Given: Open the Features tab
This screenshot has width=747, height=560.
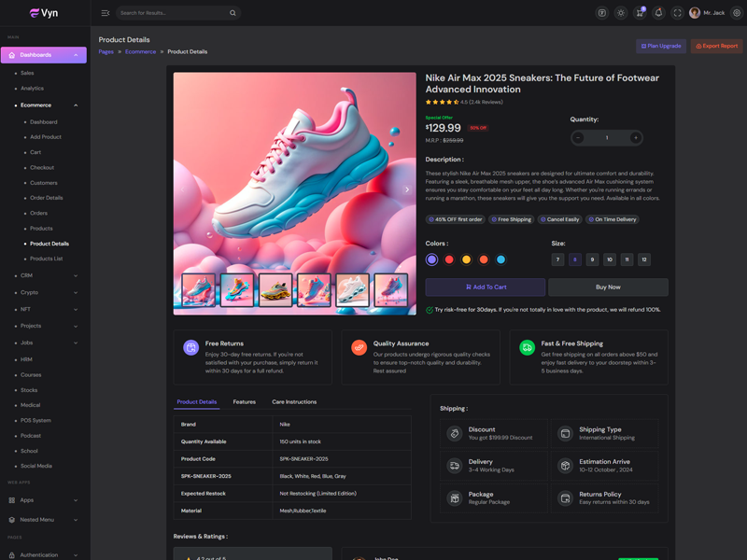Looking at the screenshot, I should [x=245, y=401].
